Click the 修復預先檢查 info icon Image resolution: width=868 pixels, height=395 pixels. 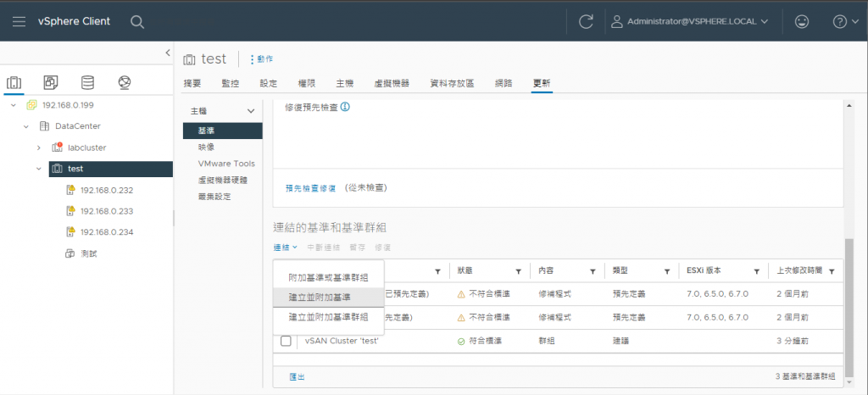345,108
